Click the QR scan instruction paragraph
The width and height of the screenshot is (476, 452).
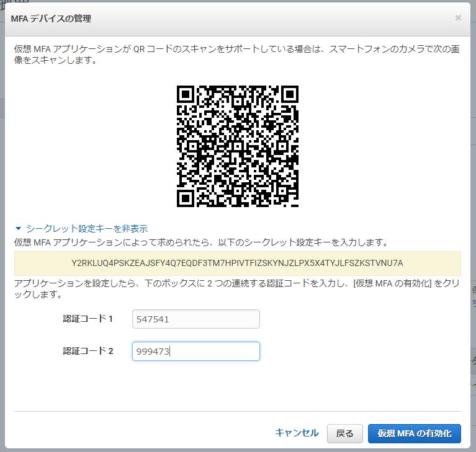click(237, 55)
